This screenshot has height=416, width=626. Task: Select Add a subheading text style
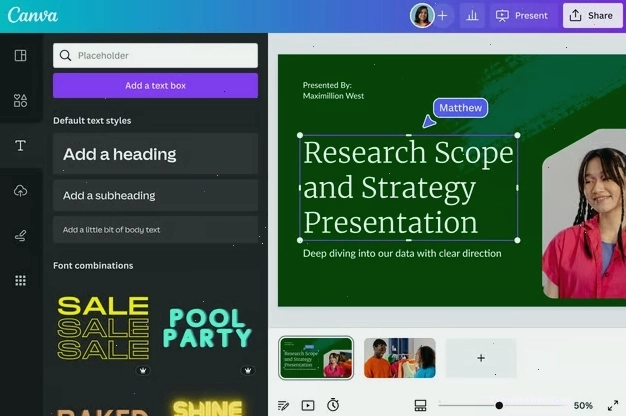tap(155, 196)
